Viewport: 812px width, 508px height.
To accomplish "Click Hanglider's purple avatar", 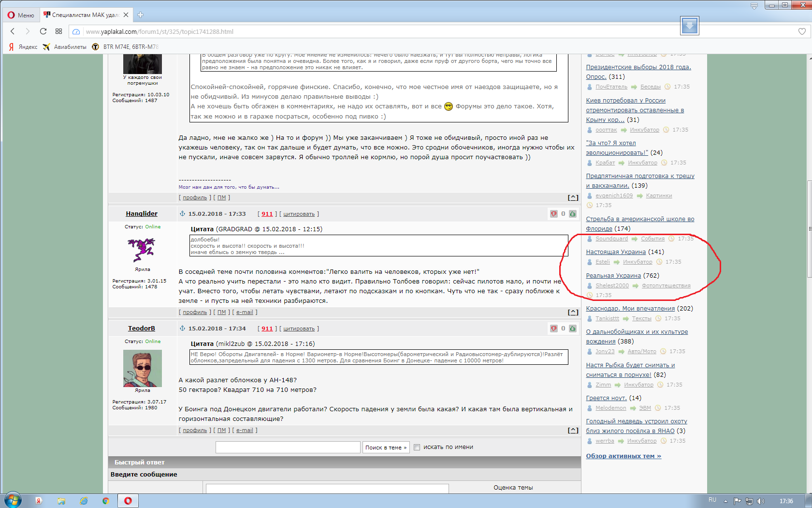I will (x=142, y=250).
